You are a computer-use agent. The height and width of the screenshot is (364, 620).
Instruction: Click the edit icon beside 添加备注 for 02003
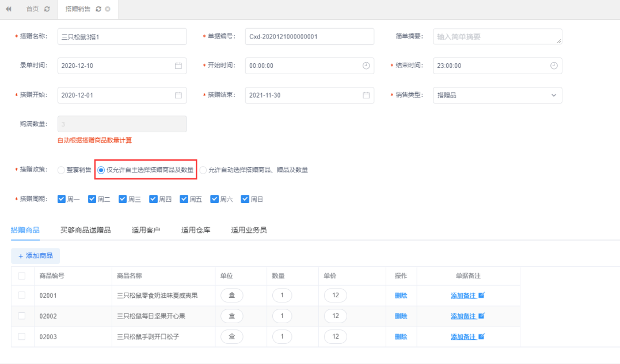click(482, 336)
